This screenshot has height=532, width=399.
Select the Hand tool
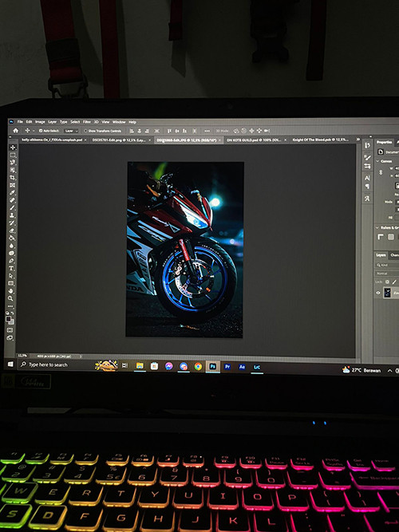[11, 291]
